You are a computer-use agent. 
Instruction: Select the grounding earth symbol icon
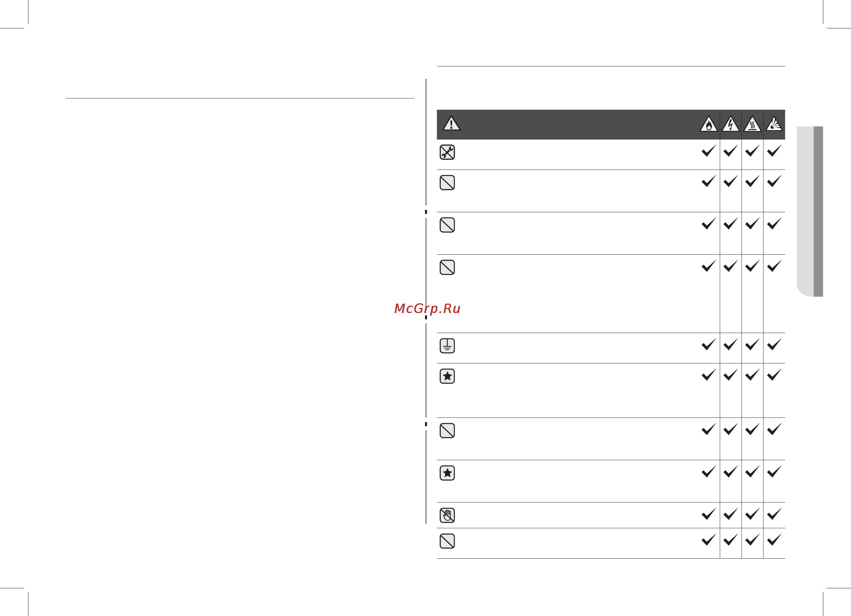447,345
